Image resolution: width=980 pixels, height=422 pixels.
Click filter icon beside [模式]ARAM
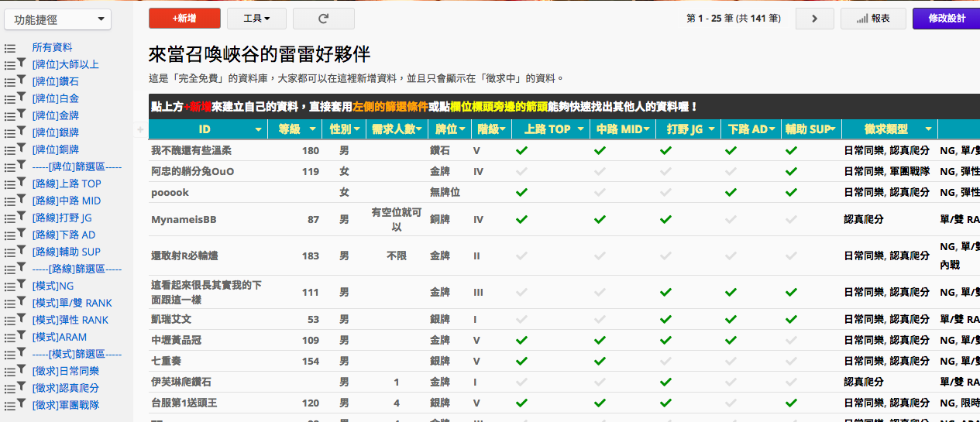tap(21, 337)
